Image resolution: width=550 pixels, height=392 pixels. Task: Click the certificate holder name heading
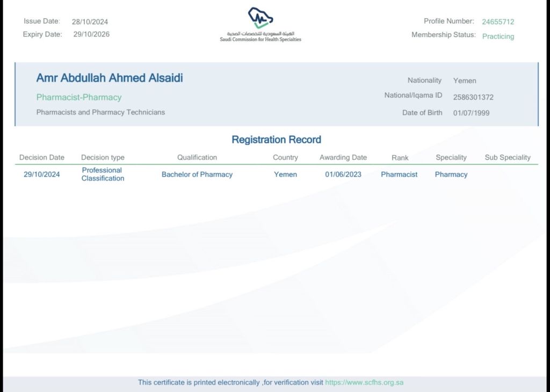[110, 78]
